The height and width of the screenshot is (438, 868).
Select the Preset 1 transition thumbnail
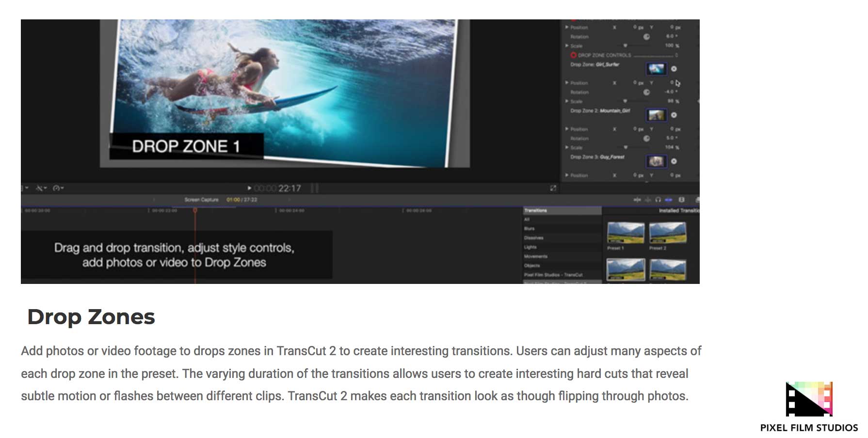pos(626,233)
